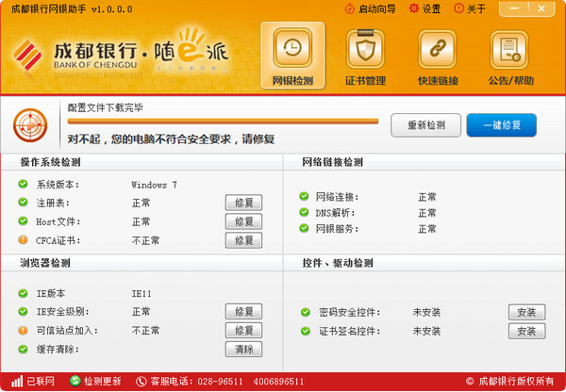Click the 未安装 value for 密码安全控件
The height and width of the screenshot is (392, 566).
(x=426, y=312)
